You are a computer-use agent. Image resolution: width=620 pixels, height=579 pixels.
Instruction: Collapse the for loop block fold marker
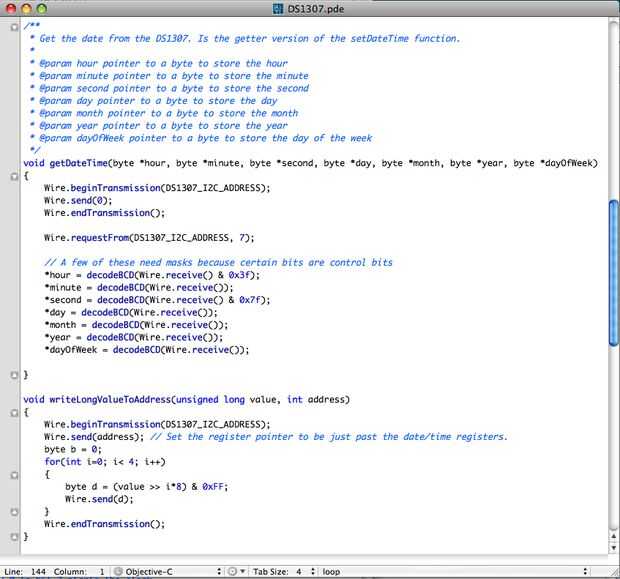pyautogui.click(x=14, y=475)
